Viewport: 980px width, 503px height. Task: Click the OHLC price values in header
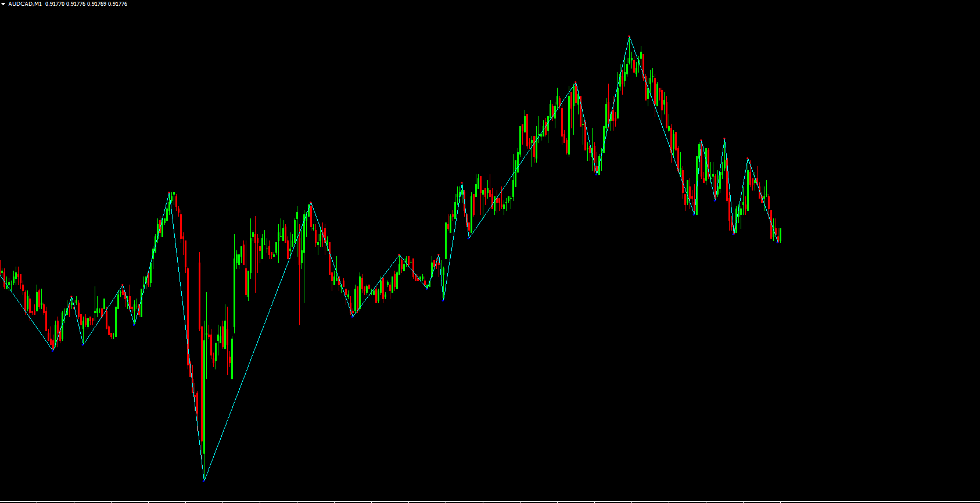tap(86, 4)
